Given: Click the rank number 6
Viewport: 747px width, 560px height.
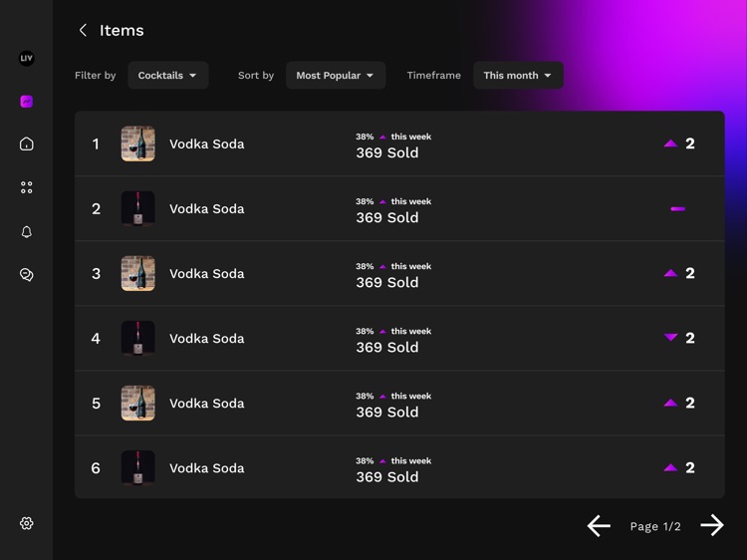Looking at the screenshot, I should click(x=96, y=468).
